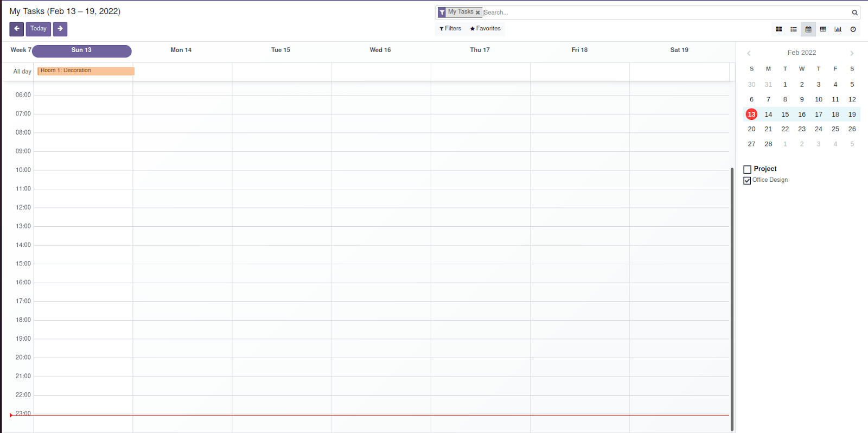Select February 7 in mini calendar
This screenshot has width=868, height=433.
(768, 100)
